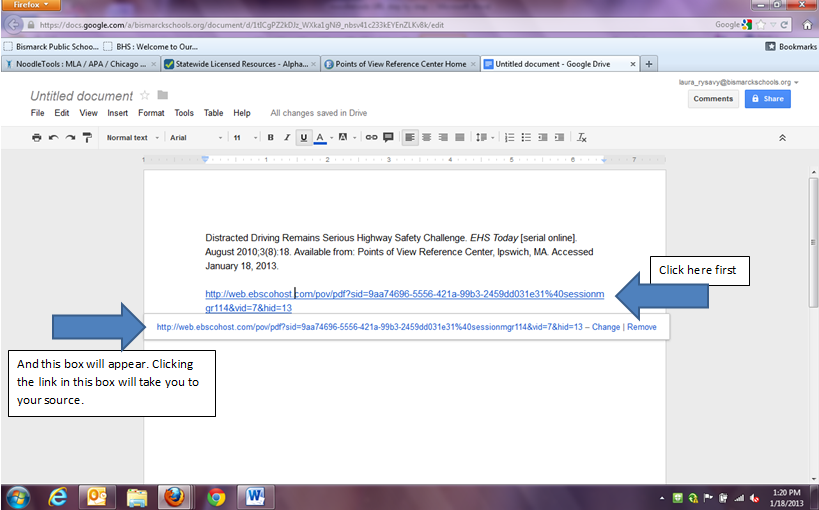Bookmark this page with the star
This screenshot has width=819, height=510.
pos(761,25)
